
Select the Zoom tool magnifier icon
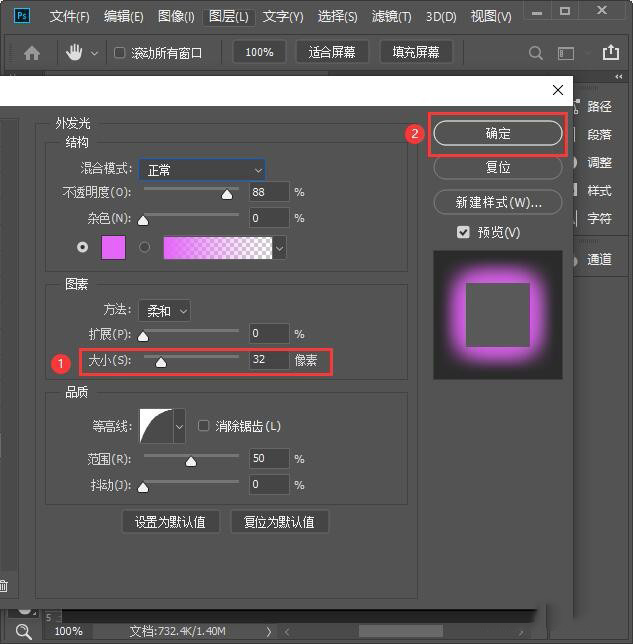[23, 632]
